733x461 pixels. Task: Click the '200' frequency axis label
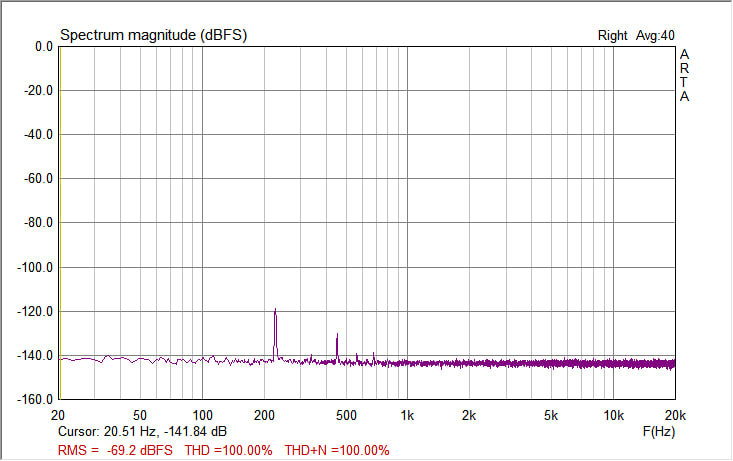(x=264, y=415)
